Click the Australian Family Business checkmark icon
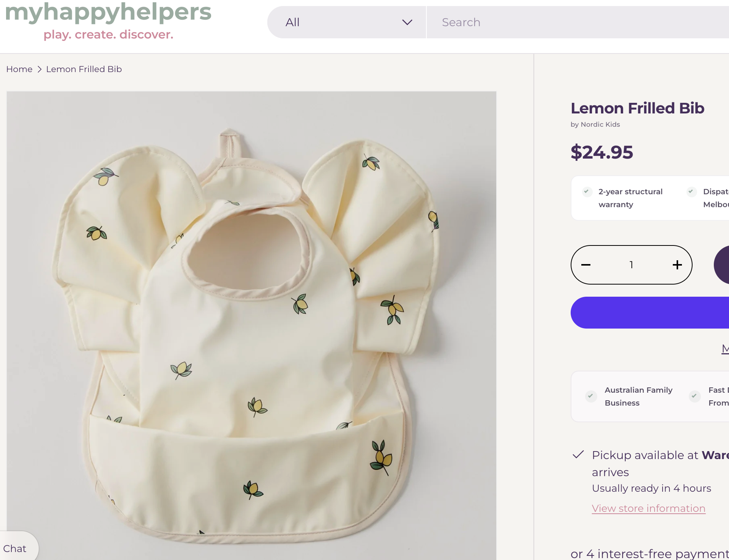Viewport: 729px width, 560px height. coord(591,396)
